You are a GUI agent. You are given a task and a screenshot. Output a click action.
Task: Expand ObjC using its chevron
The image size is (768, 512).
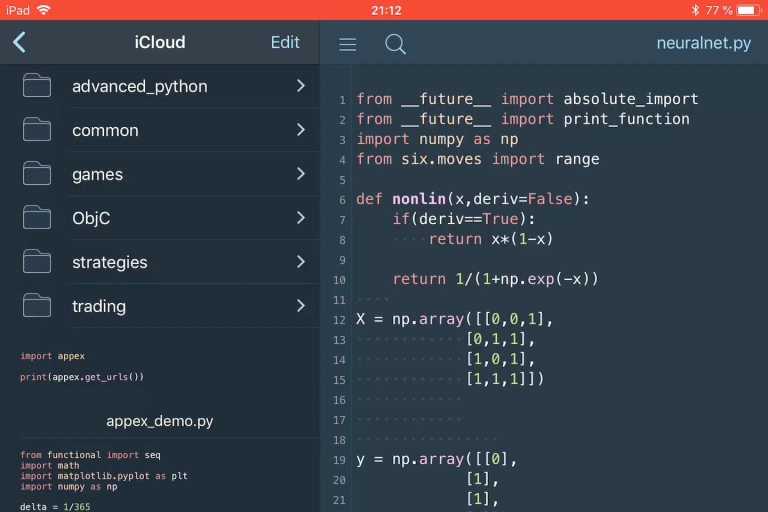[x=301, y=218]
